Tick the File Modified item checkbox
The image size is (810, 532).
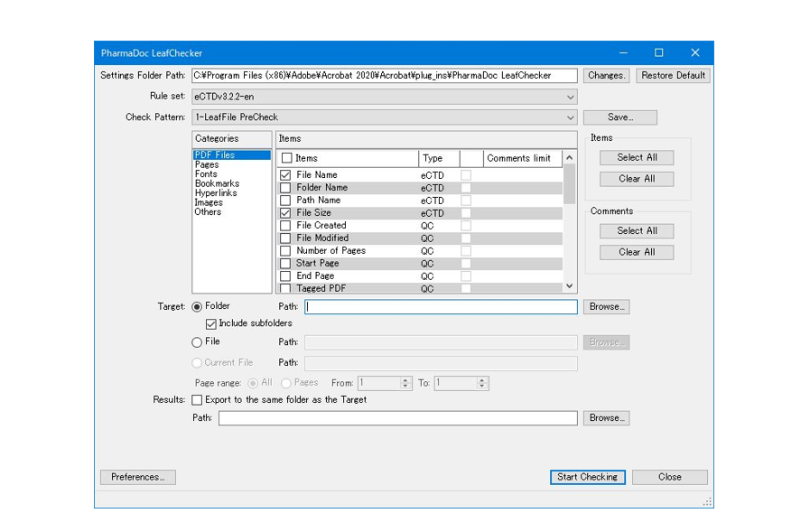pyautogui.click(x=285, y=238)
